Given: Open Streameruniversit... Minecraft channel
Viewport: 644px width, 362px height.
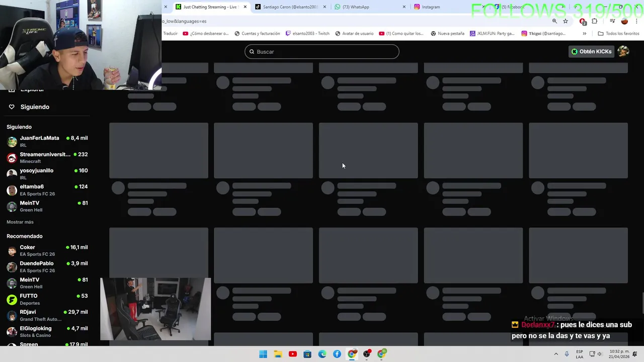Looking at the screenshot, I should coord(47,157).
